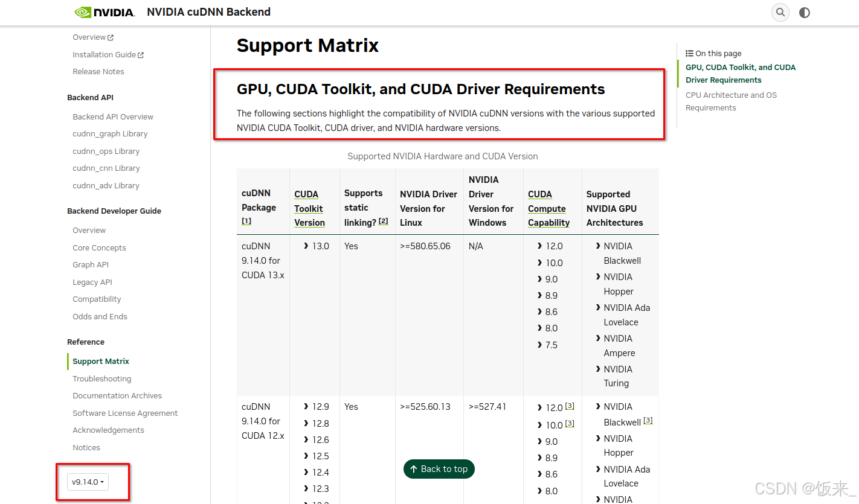Open the NVIDIA cuDNN Backend title link
This screenshot has height=504, width=859.
point(208,12)
